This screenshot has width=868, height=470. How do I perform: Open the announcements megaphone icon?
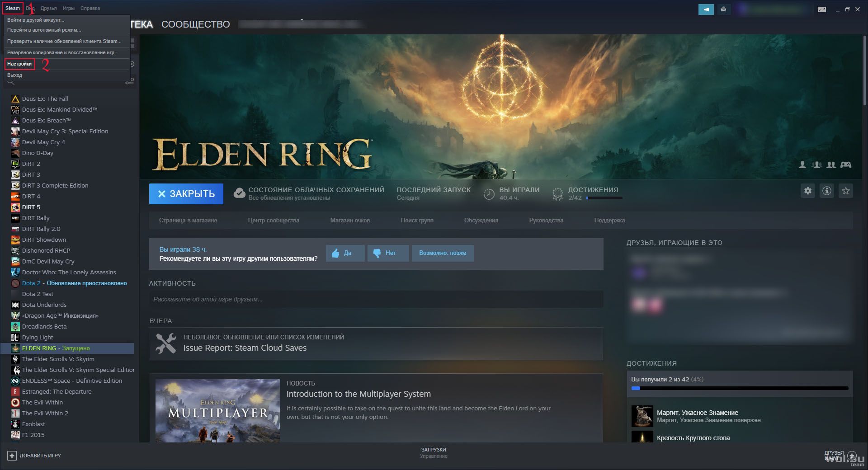[706, 9]
